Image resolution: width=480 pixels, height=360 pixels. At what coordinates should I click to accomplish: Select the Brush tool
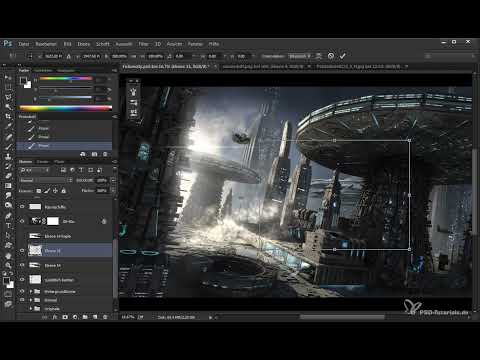pos(8,146)
